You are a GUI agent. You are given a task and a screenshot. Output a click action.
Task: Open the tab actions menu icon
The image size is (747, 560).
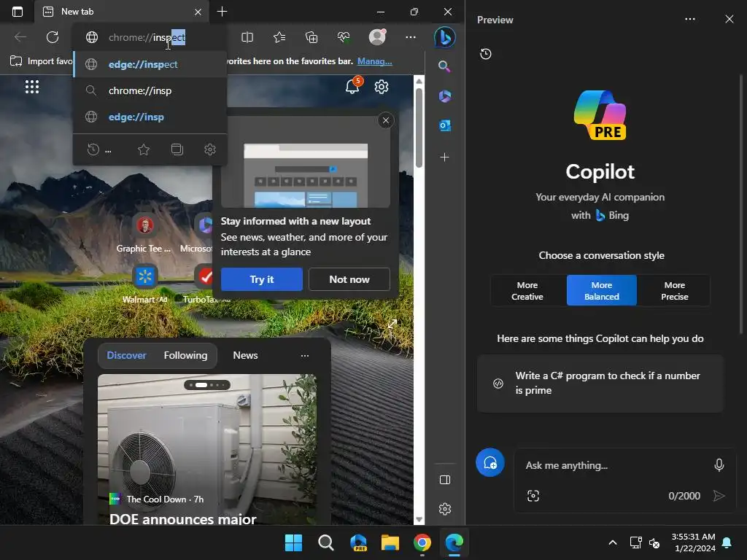pos(18,12)
